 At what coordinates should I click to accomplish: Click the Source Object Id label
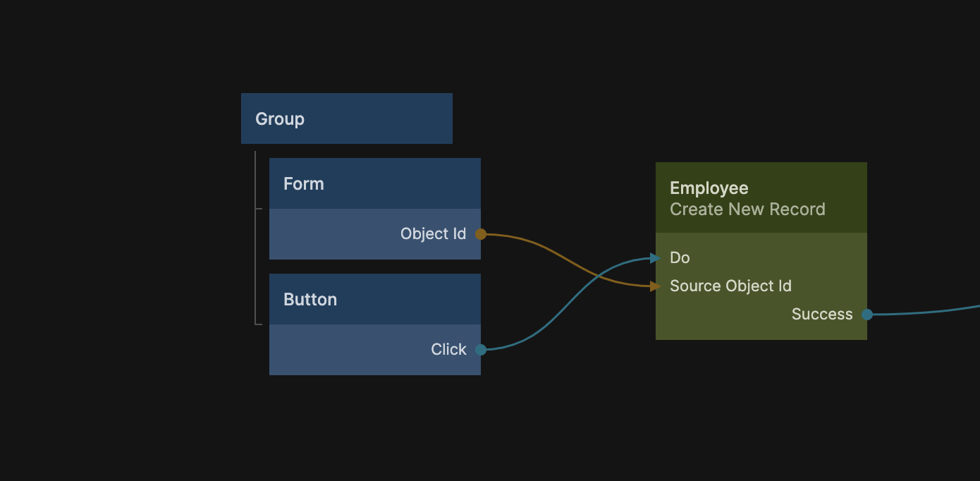(x=730, y=286)
